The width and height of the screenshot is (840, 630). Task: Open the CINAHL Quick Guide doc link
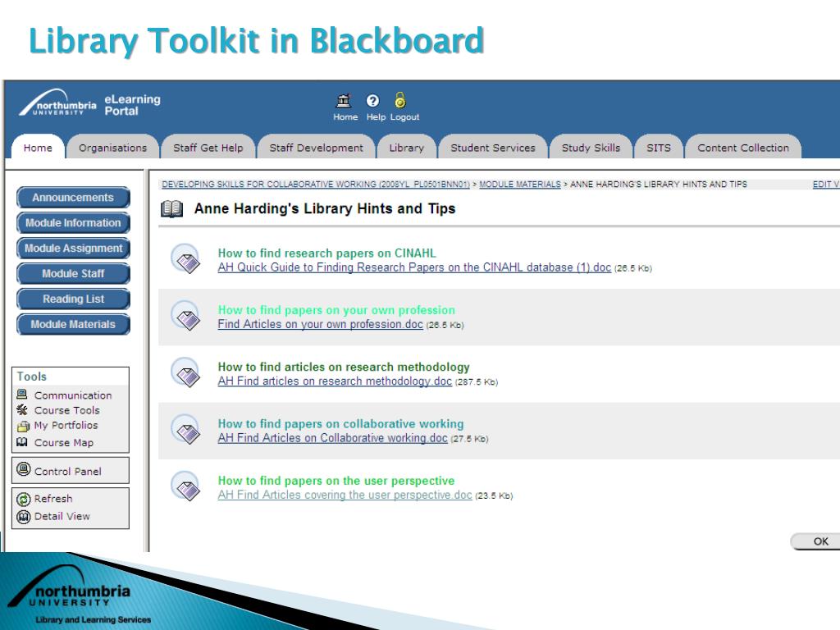click(x=414, y=267)
